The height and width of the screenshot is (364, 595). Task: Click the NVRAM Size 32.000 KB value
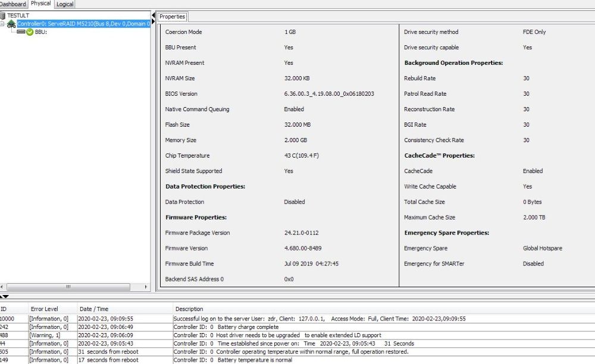click(297, 79)
